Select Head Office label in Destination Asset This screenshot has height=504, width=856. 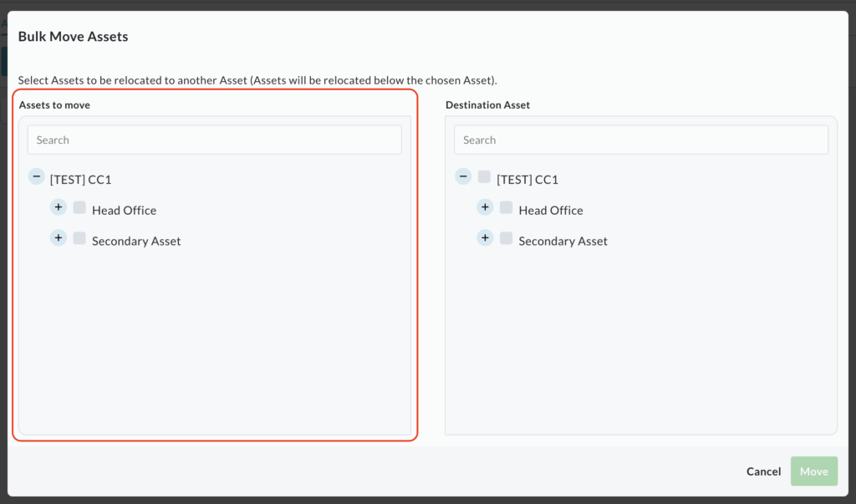pos(551,211)
